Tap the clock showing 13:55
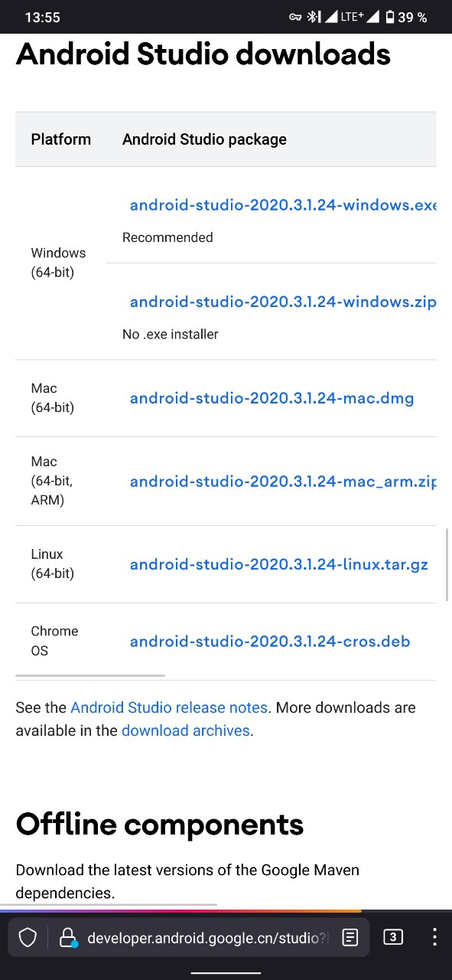Screen dimensions: 452x980 click(x=42, y=17)
